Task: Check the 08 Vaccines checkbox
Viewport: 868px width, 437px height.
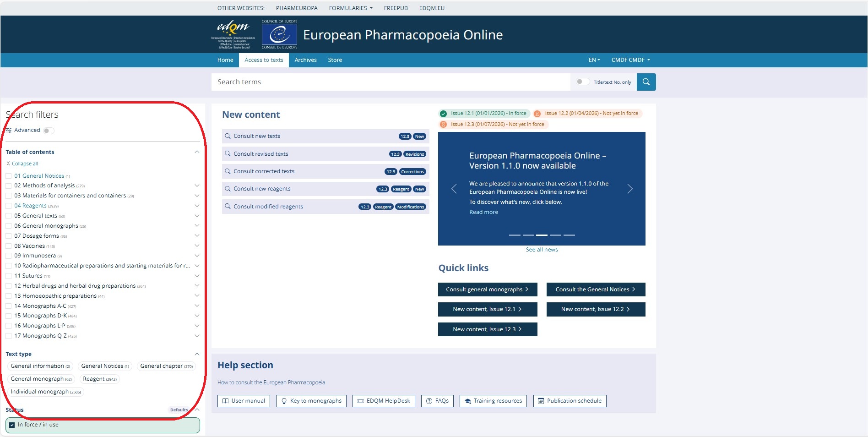Action: tap(9, 246)
